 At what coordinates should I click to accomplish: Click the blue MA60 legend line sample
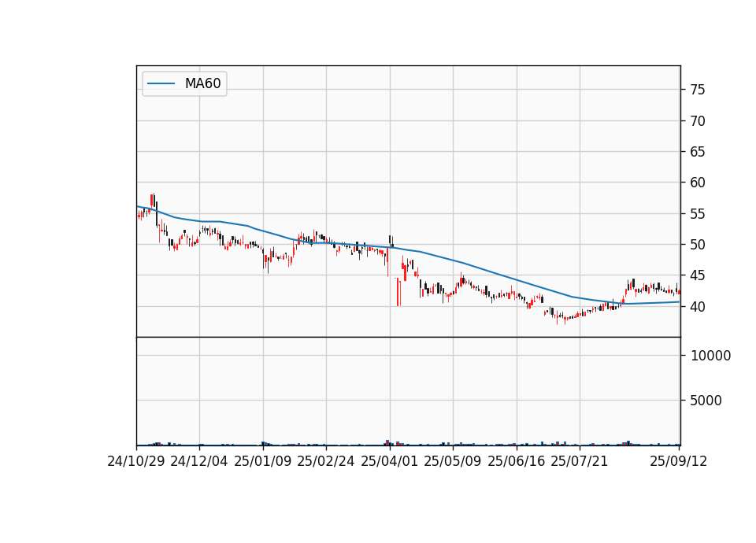(161, 83)
